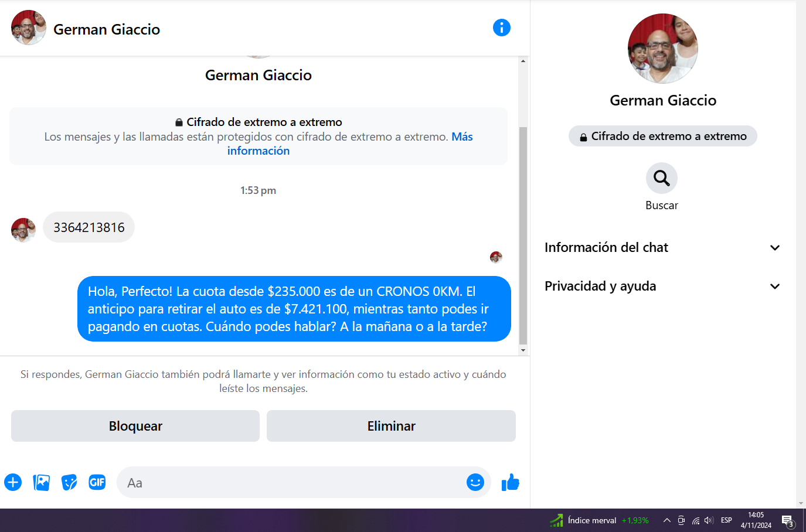Expand Privacidad y ayuda section
The width and height of the screenshot is (806, 532).
pos(774,287)
